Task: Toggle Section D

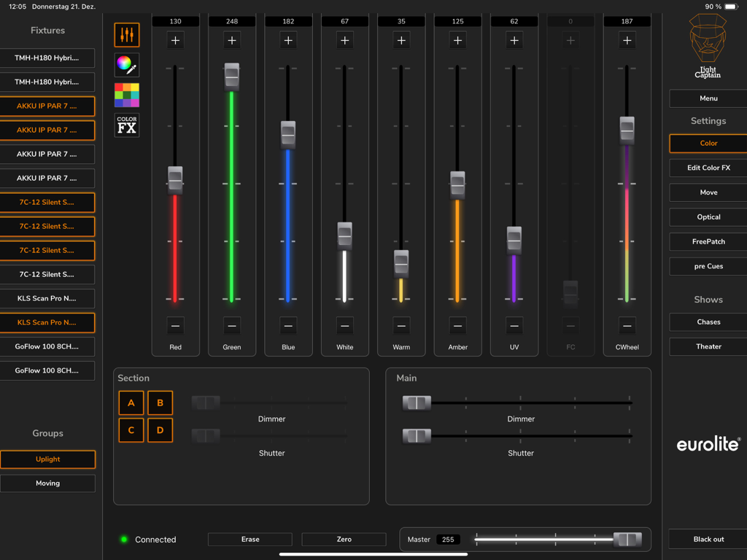Action: [160, 430]
